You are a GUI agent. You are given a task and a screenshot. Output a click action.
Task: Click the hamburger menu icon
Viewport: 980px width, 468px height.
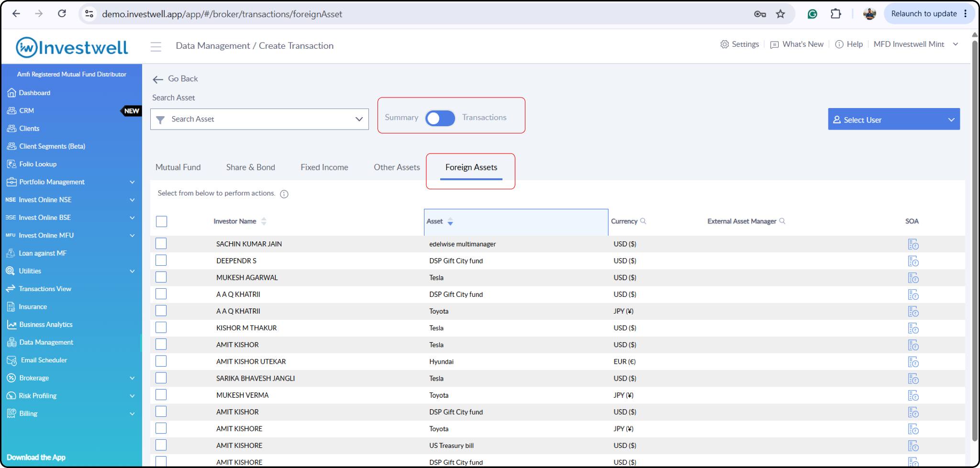156,46
